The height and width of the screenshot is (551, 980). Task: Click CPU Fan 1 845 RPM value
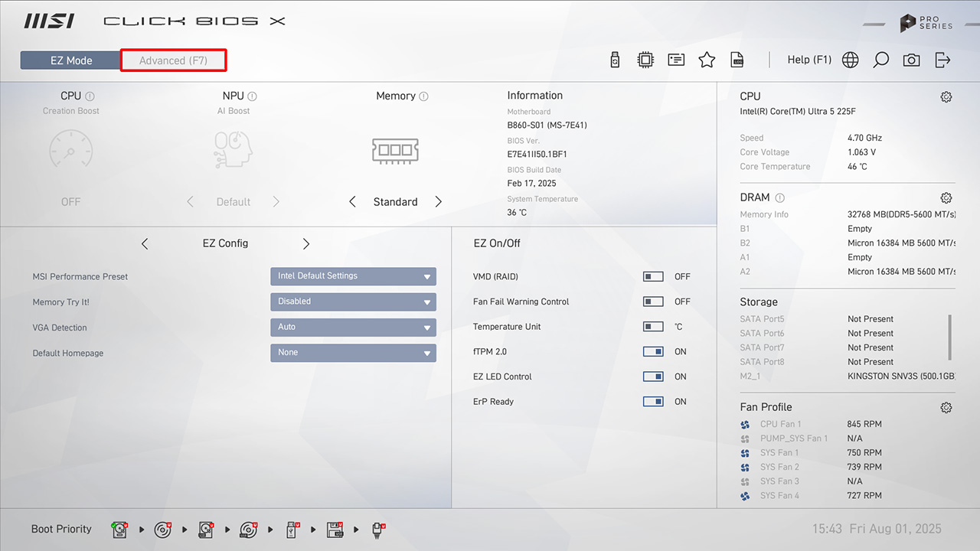[x=864, y=424]
